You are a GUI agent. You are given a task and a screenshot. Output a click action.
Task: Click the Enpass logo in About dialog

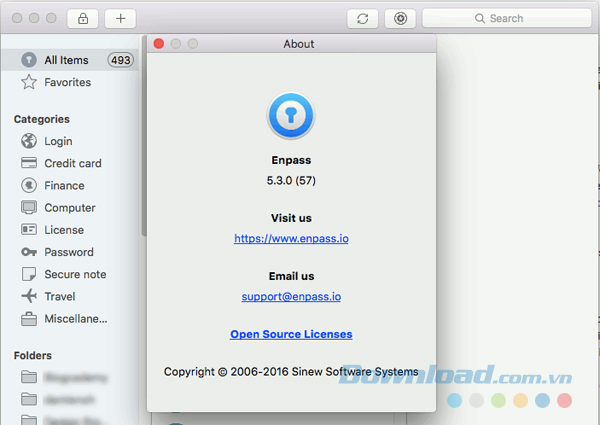(291, 115)
